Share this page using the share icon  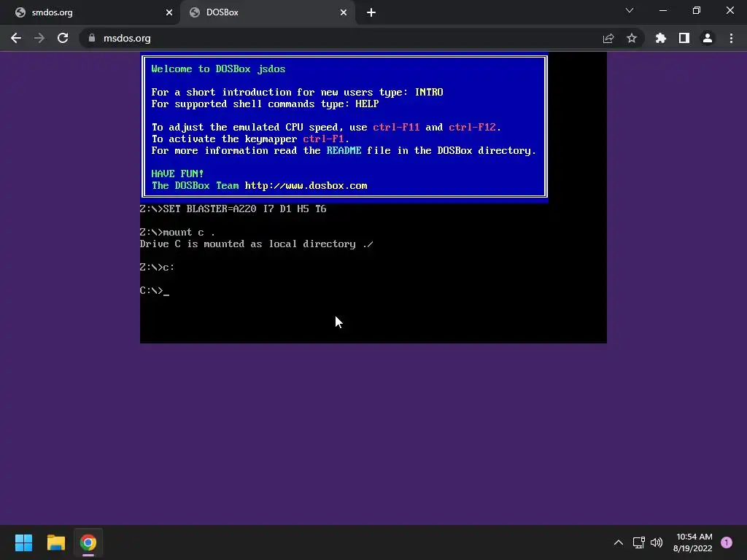608,38
